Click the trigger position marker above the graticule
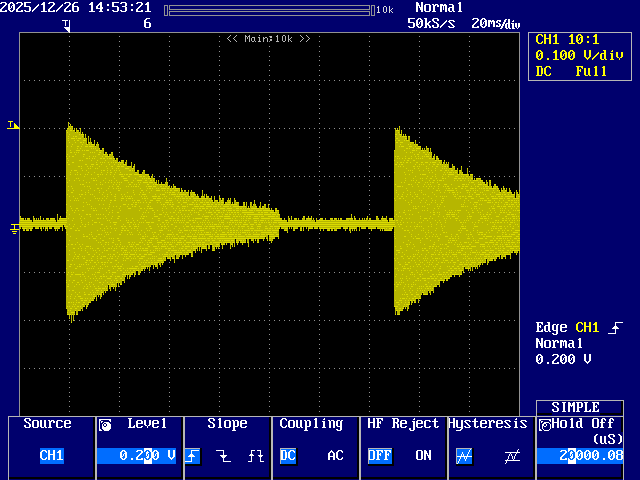 click(67, 24)
